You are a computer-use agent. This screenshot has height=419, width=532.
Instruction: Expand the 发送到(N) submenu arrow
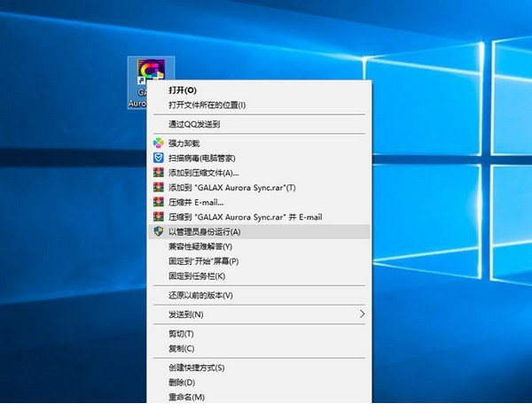coord(361,314)
